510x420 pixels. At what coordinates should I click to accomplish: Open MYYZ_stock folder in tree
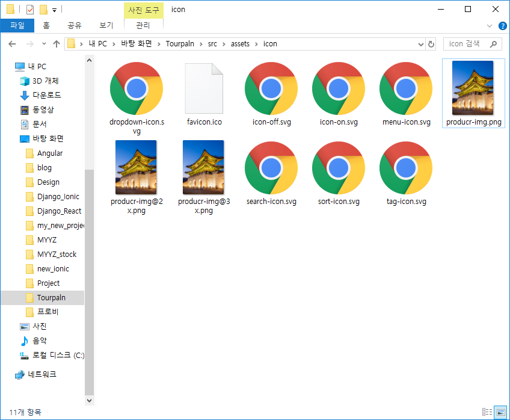click(x=51, y=254)
